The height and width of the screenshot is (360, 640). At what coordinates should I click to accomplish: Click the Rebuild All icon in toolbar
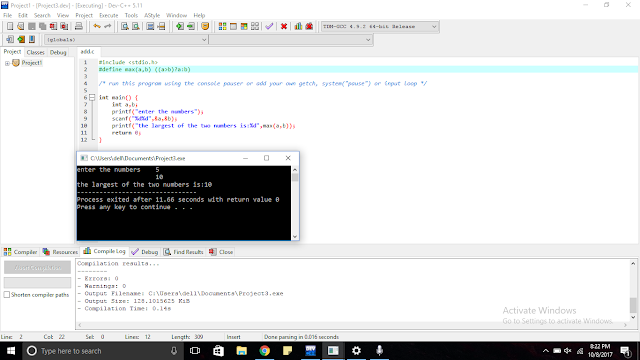point(255,27)
